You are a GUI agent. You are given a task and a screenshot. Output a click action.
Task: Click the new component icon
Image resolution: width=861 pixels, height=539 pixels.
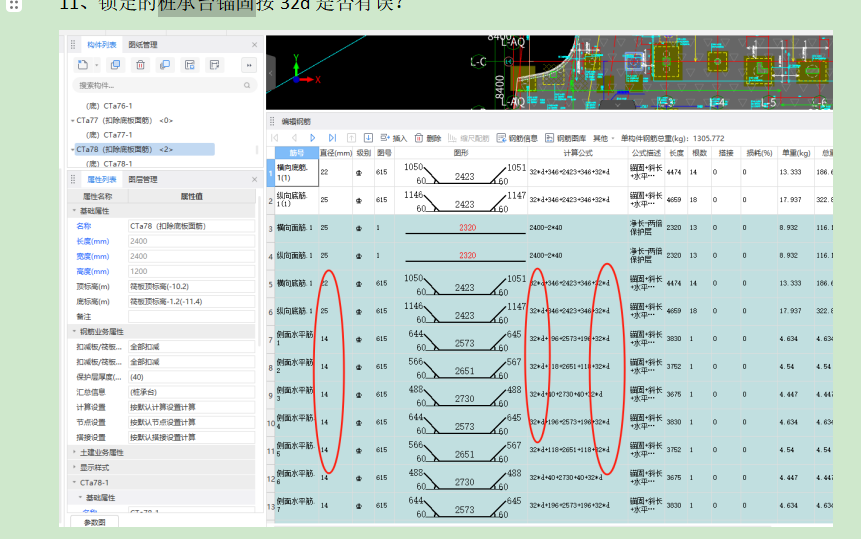(x=82, y=65)
